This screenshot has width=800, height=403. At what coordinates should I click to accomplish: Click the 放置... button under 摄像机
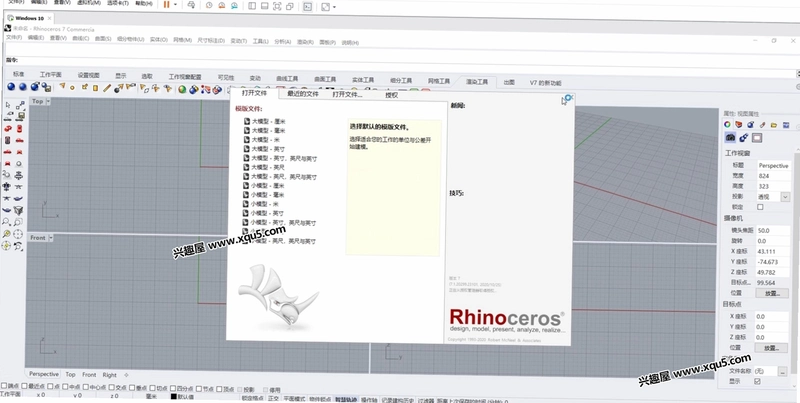click(772, 293)
